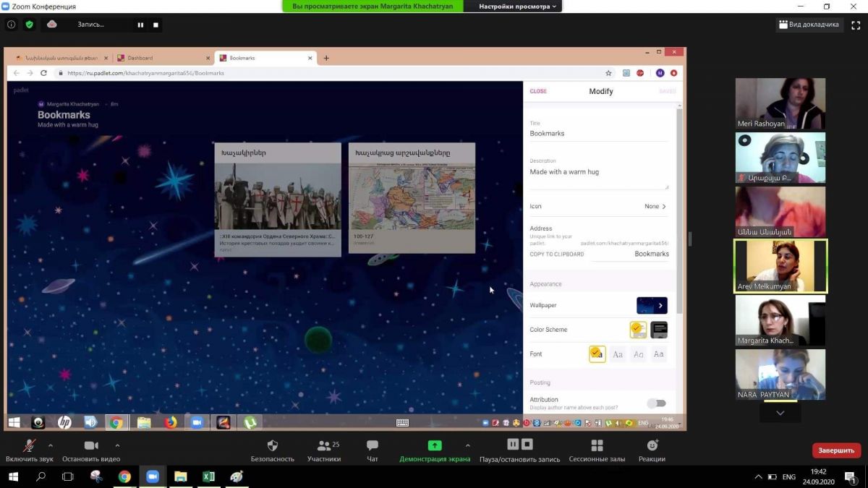
Task: Click the green Screen Share (Демонстрация экрана) icon
Action: click(x=434, y=446)
